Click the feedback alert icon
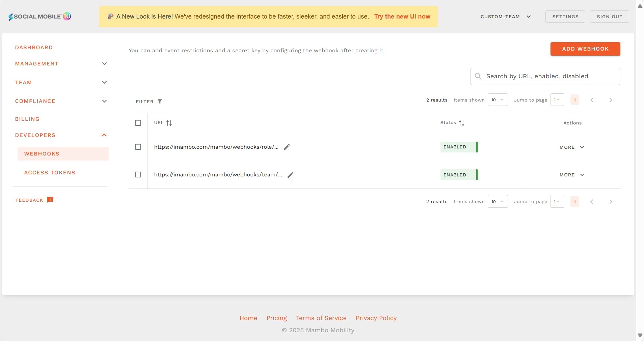 pyautogui.click(x=50, y=199)
